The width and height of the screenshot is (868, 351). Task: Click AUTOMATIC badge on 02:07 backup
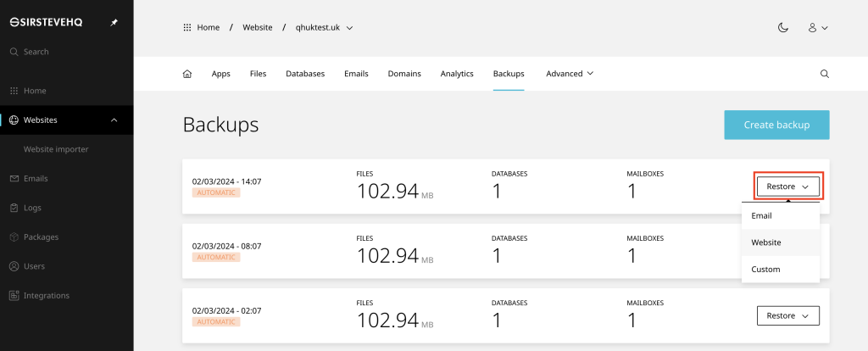click(216, 322)
